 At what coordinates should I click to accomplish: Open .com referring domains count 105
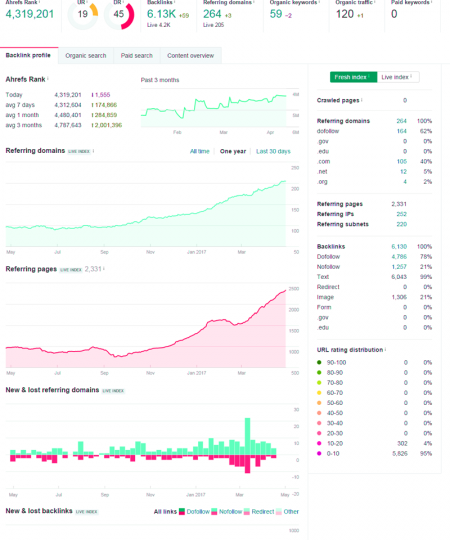coord(401,161)
